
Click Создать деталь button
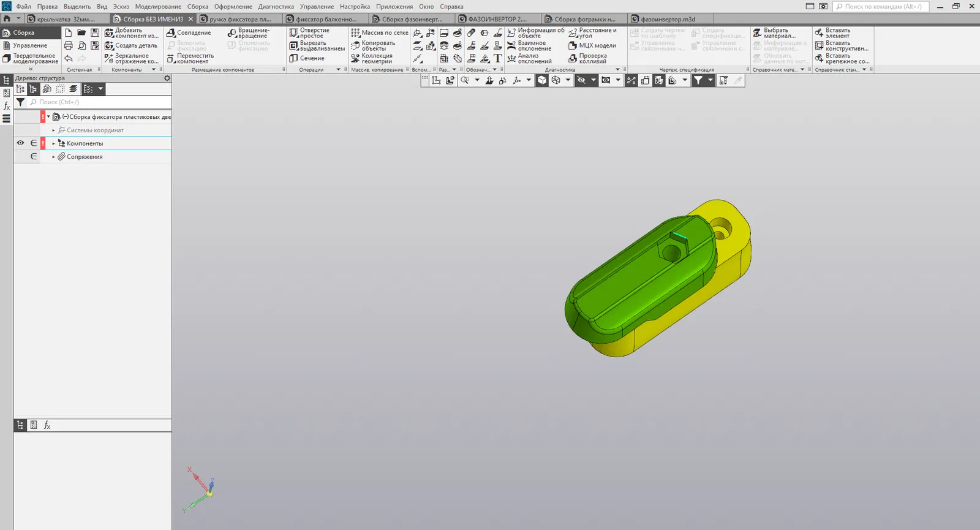131,45
